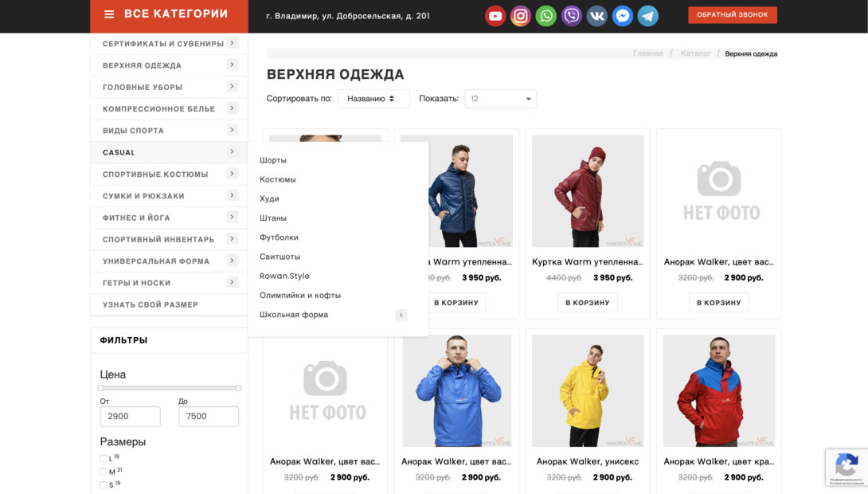
Task: Select Шорты in the Casual submenu
Action: point(273,160)
